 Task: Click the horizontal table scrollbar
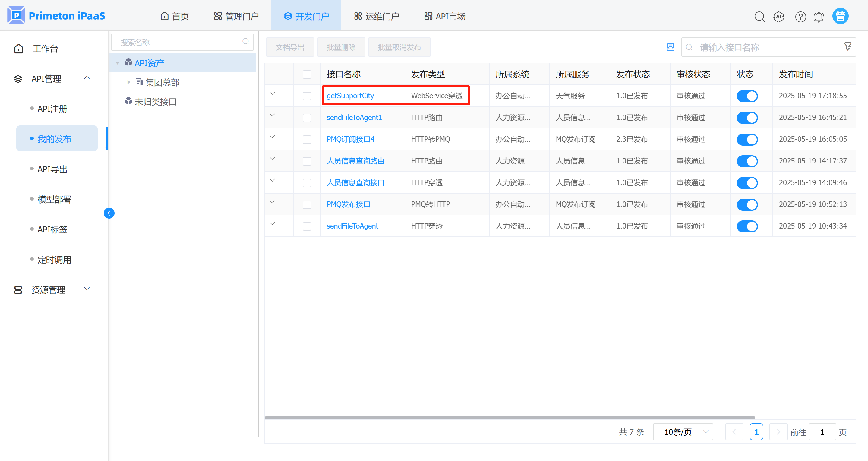(510, 418)
